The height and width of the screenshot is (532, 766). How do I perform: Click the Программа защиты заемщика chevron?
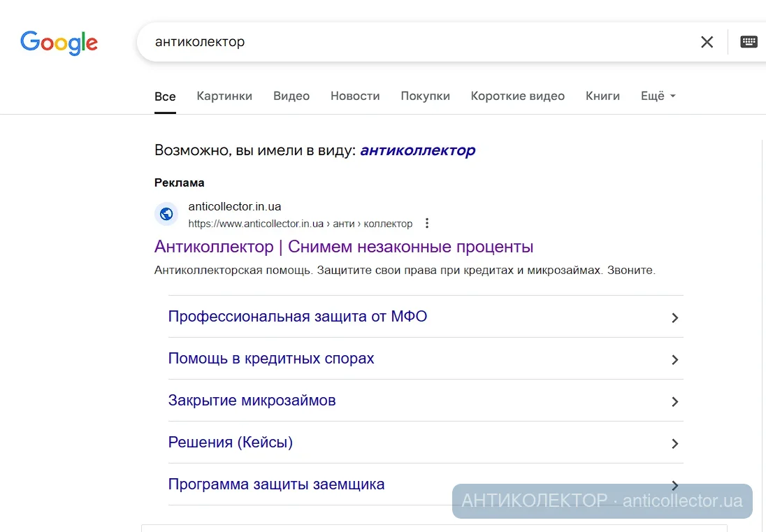pos(674,485)
